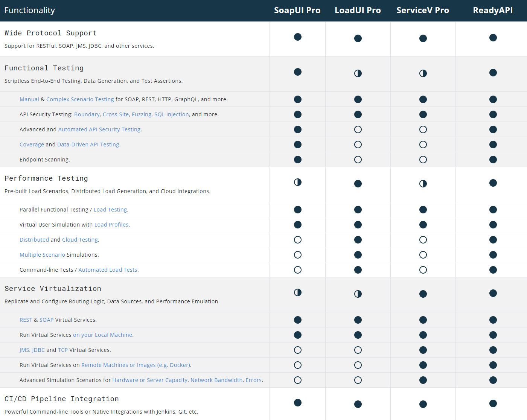Image resolution: width=527 pixels, height=420 pixels.
Task: Click filled circle for SoapUI Pro CI/CD Pipeline Integration
Action: 298,403
